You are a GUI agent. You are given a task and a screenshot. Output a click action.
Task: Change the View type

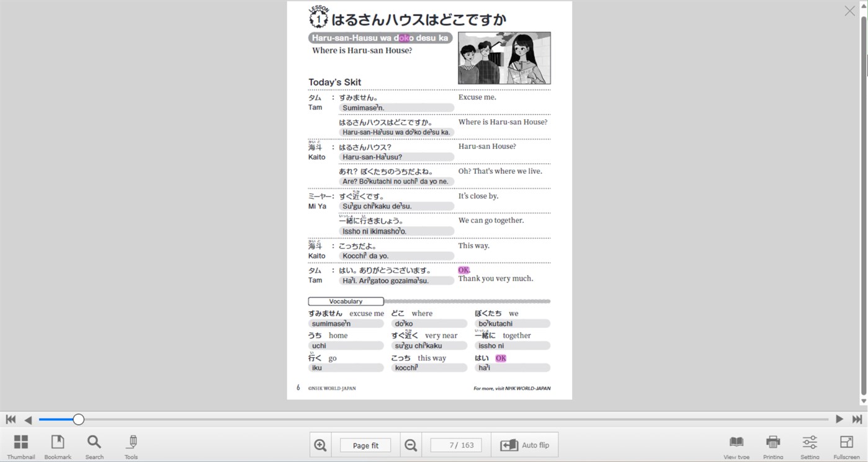pyautogui.click(x=736, y=447)
